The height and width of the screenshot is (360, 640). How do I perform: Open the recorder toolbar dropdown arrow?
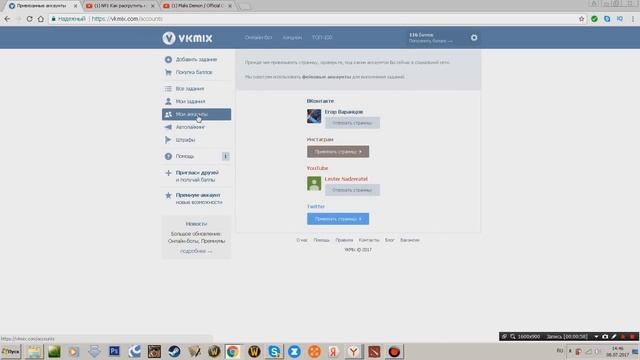click(x=596, y=337)
